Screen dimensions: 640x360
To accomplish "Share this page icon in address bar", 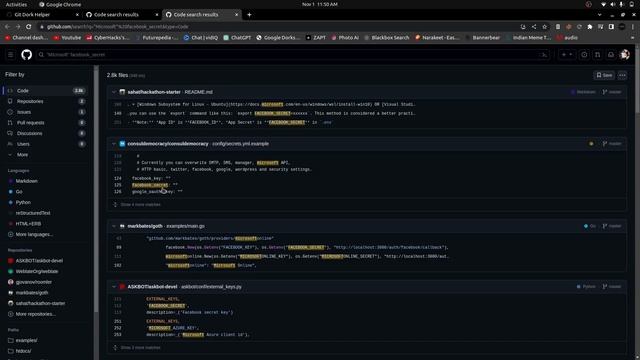I will (534, 27).
